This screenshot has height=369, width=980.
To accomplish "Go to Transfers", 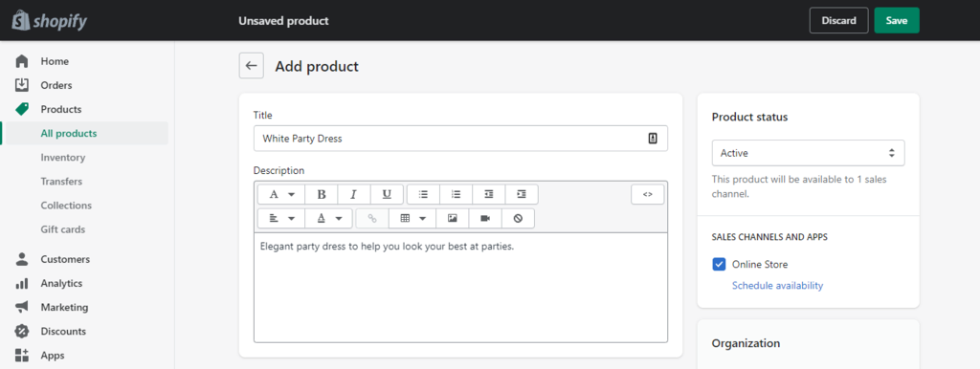I will [61, 181].
